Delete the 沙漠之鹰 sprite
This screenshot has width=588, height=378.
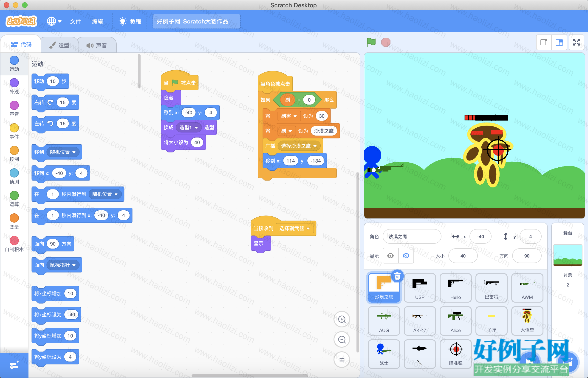point(397,276)
